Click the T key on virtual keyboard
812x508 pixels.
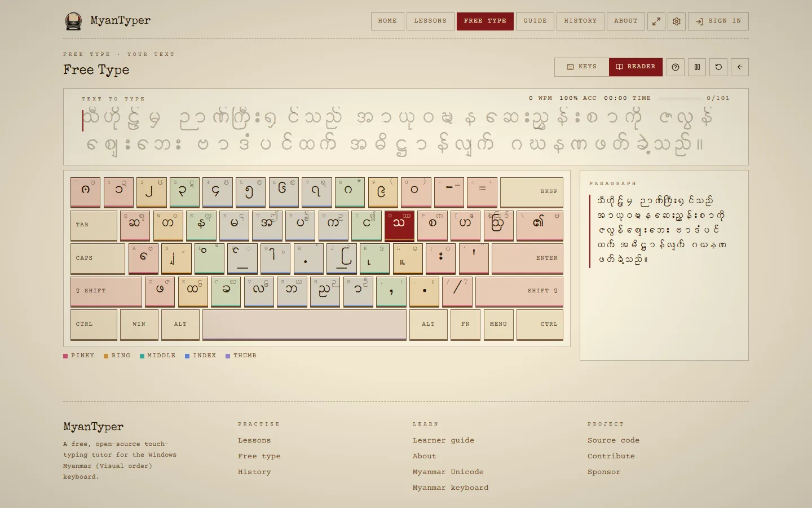pyautogui.click(x=267, y=226)
